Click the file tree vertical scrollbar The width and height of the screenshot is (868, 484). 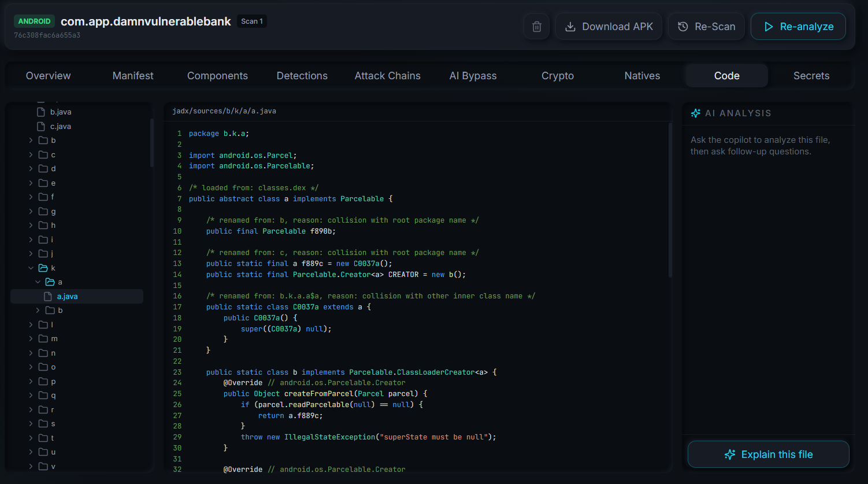[x=152, y=143]
